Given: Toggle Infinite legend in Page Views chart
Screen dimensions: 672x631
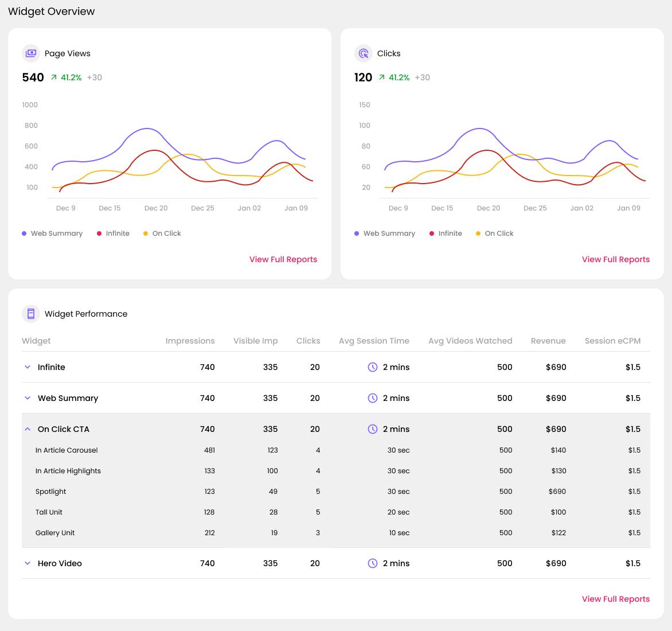Looking at the screenshot, I should coord(113,233).
